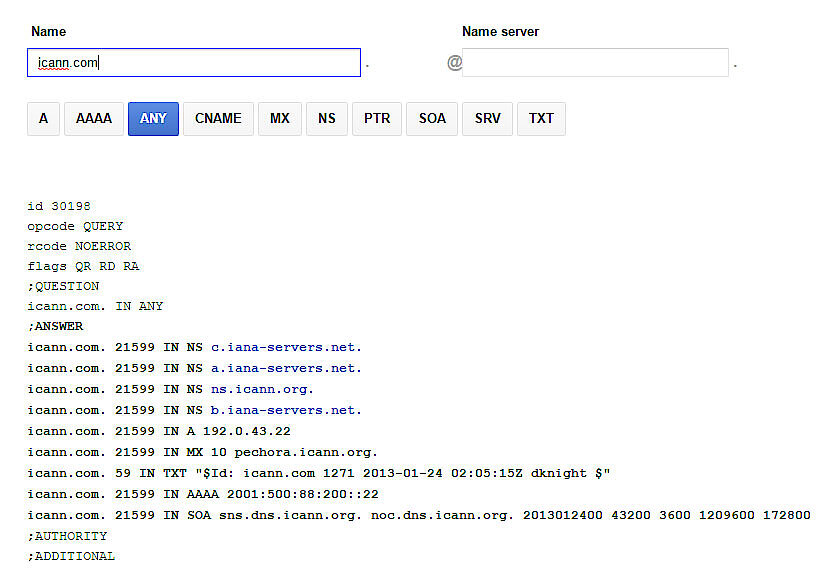Select the NS record type
829x587 pixels.
point(327,118)
